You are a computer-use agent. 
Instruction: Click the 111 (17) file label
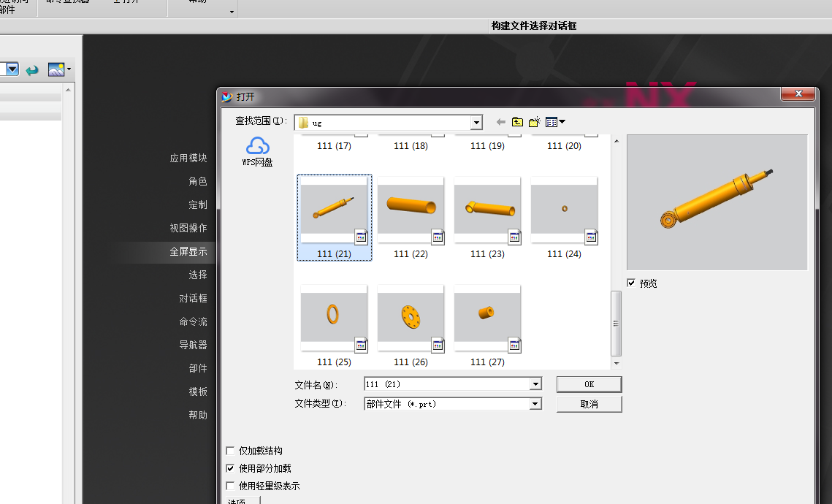click(335, 146)
